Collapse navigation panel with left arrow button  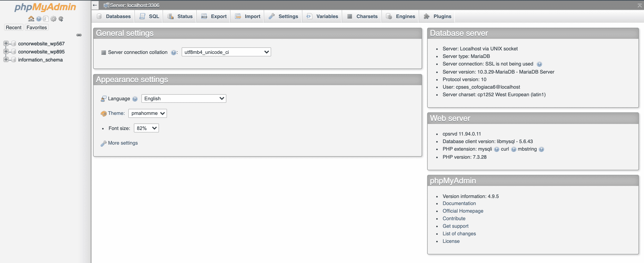[x=95, y=5]
